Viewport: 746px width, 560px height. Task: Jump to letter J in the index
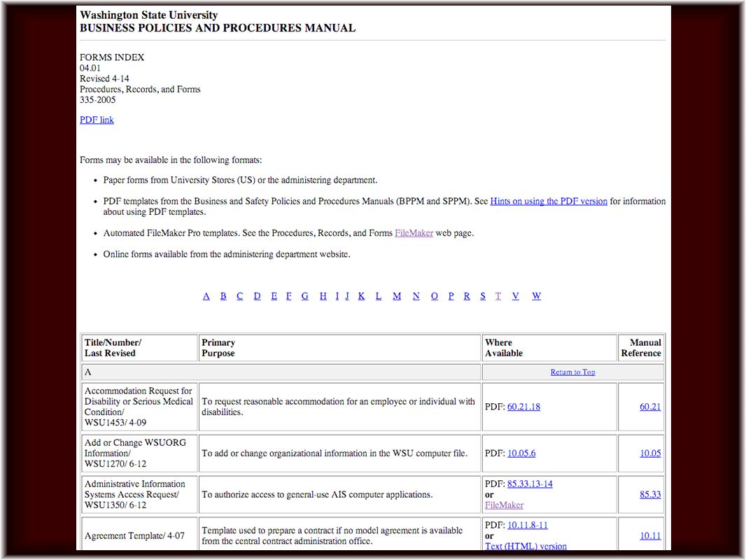click(347, 296)
